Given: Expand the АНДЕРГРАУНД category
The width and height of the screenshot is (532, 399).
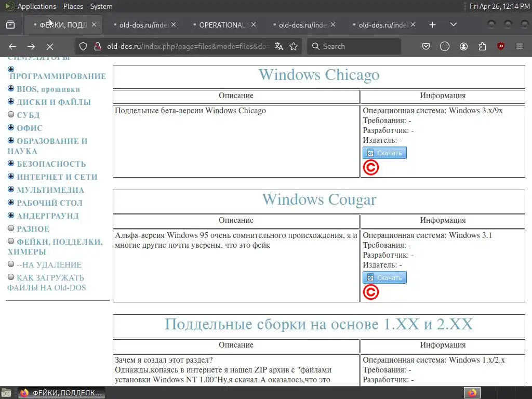Looking at the screenshot, I should click(11, 216).
